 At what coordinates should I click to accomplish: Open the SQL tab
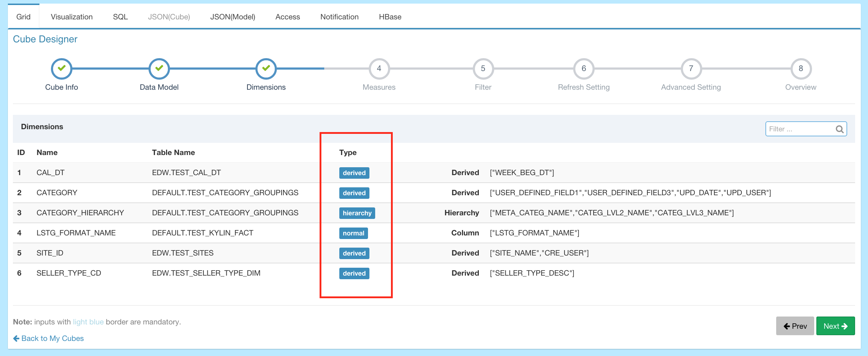pos(120,17)
